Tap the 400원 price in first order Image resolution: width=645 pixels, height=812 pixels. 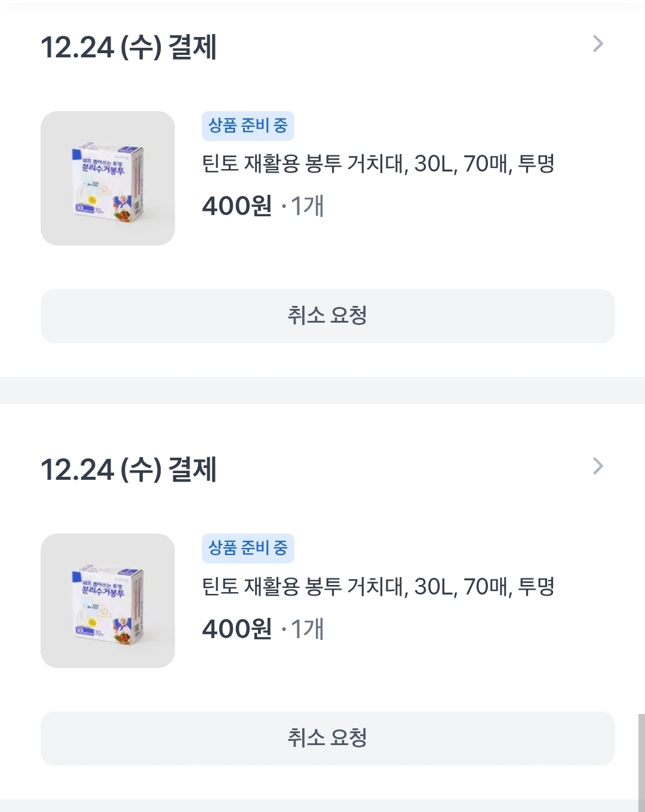[237, 206]
